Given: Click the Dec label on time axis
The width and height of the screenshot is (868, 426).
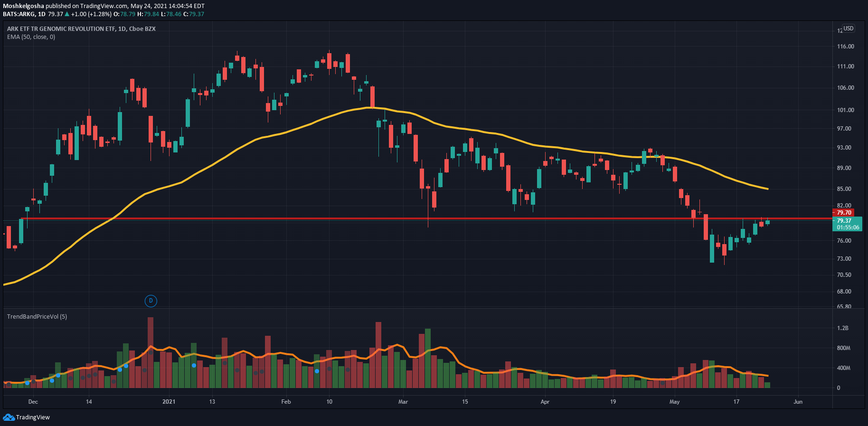Looking at the screenshot, I should [x=33, y=402].
